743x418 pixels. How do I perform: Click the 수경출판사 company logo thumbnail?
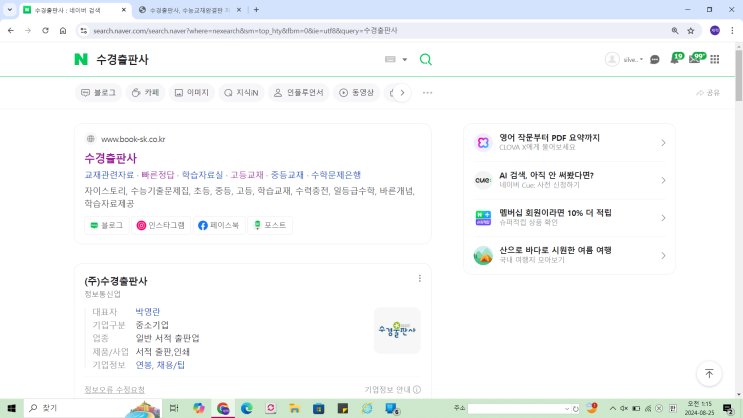(x=397, y=330)
